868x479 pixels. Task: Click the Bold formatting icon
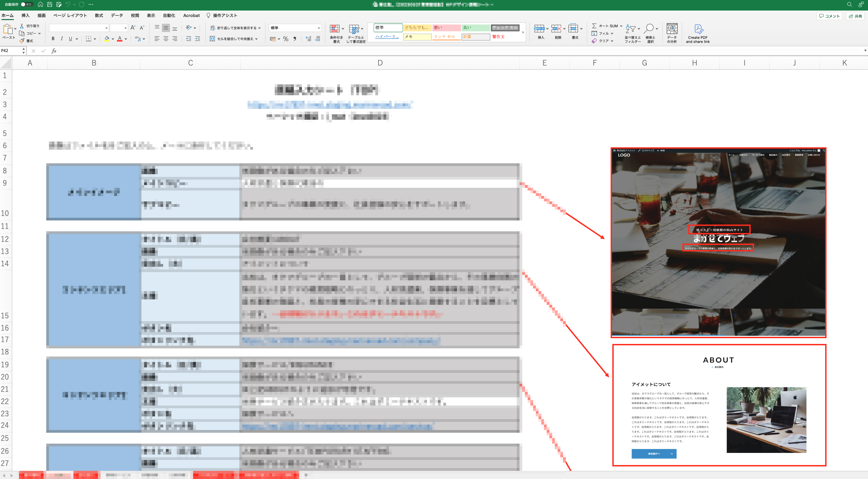[x=53, y=39]
